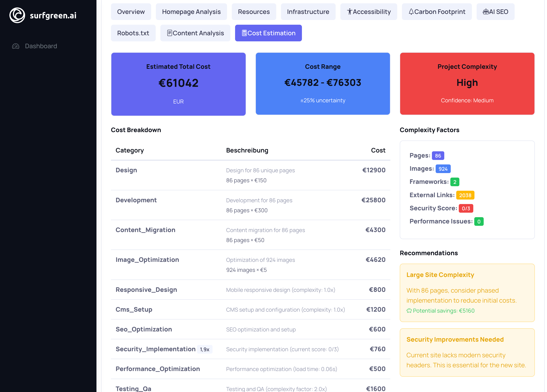Select the Performance_Optimization row label

pos(158,369)
